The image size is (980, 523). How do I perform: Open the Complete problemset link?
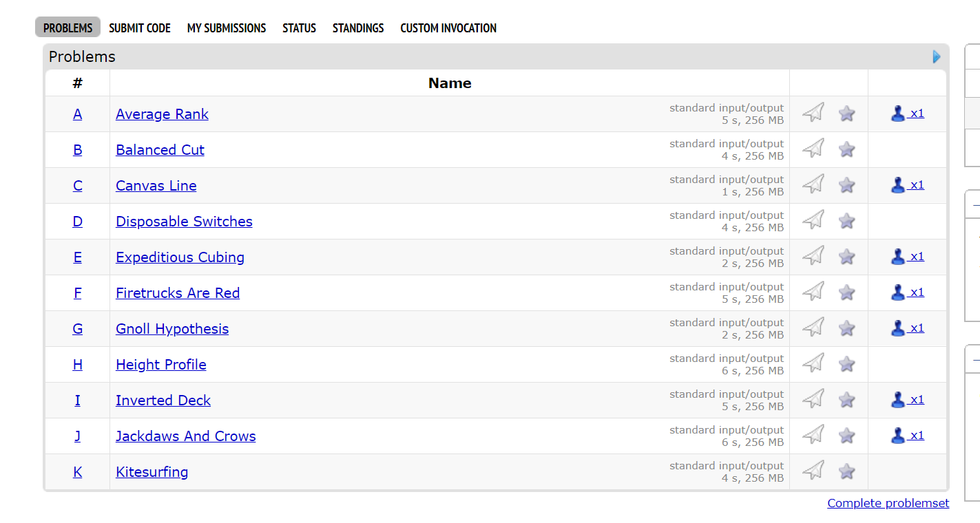(x=888, y=503)
